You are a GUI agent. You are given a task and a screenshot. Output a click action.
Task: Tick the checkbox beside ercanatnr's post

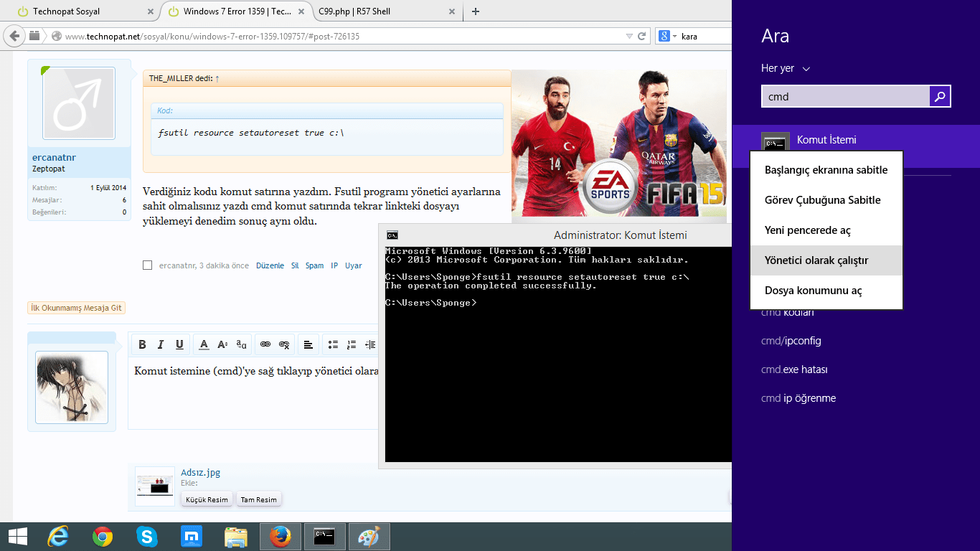tap(148, 265)
